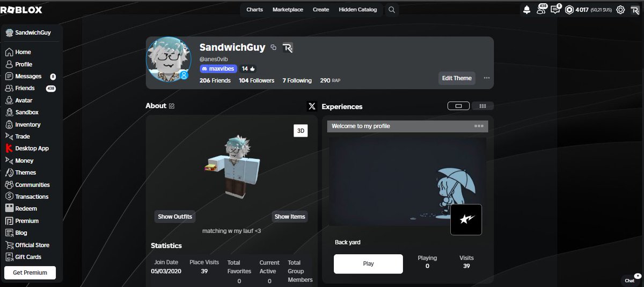
Task: Edit the About section pencil icon
Action: tap(172, 106)
